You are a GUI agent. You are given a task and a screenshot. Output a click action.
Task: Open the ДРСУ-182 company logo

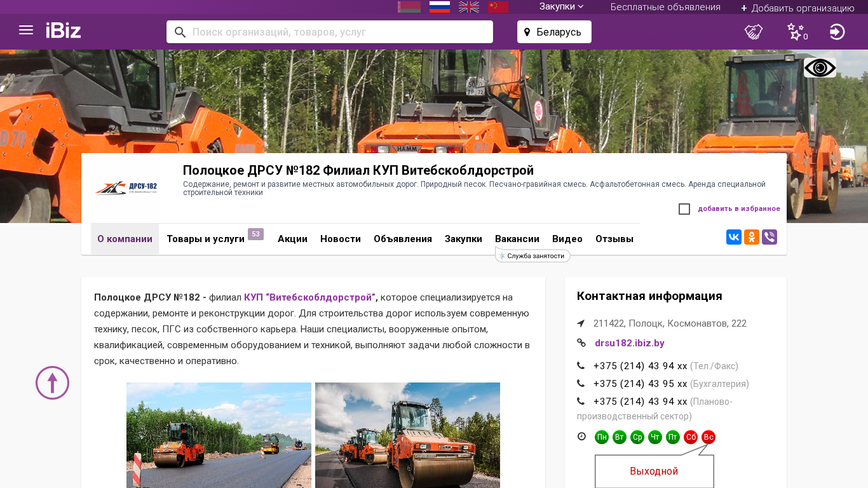pyautogui.click(x=126, y=188)
